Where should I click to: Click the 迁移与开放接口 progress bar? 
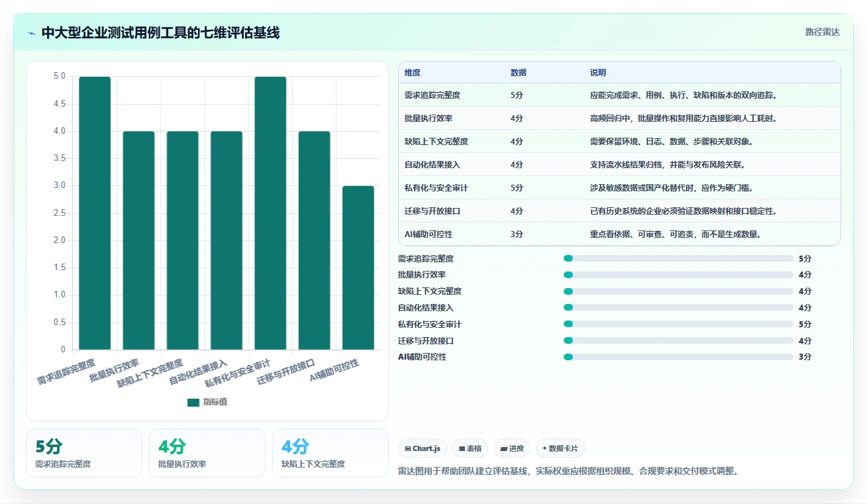[x=678, y=341]
